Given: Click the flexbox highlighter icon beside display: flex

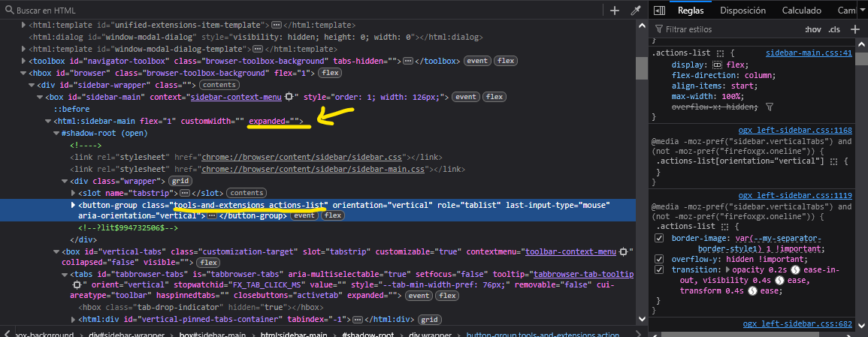Looking at the screenshot, I should coord(717,65).
